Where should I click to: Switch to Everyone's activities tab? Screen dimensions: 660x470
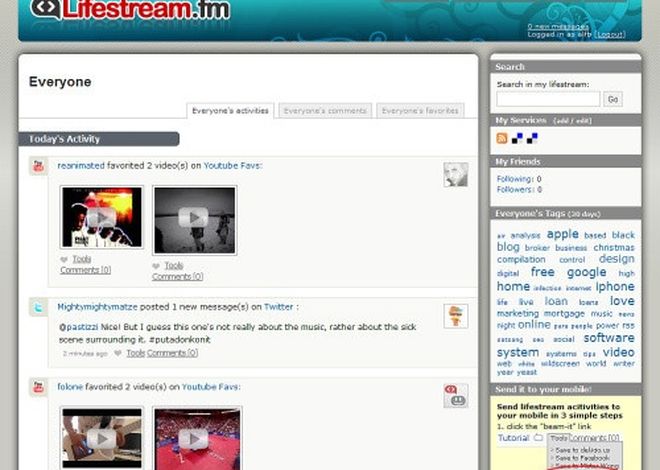click(x=230, y=111)
